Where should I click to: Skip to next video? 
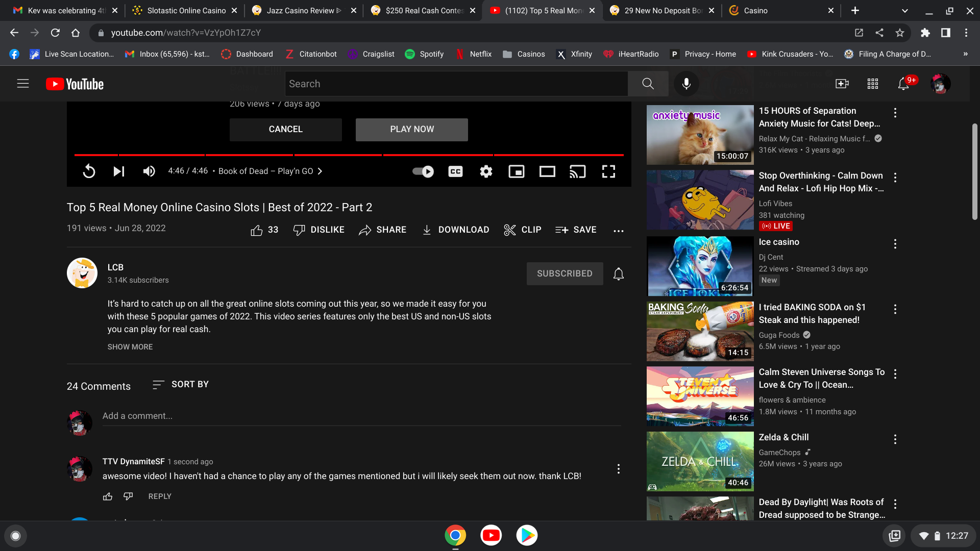click(x=119, y=171)
